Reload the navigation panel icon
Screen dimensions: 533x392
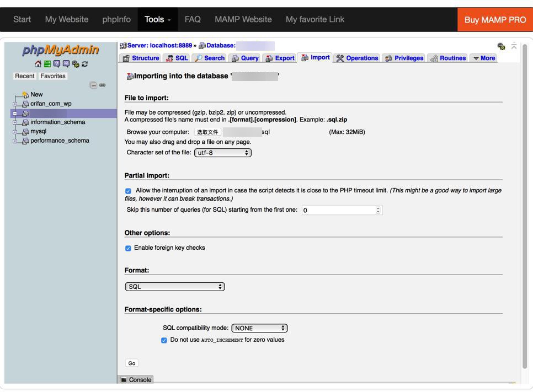click(x=84, y=64)
